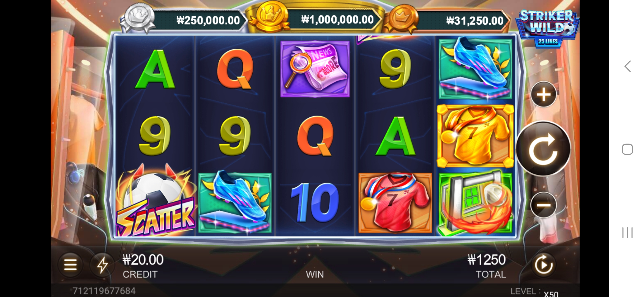644x297 pixels.
Task: Tap the ₩20.00 credit display
Action: pos(143,260)
